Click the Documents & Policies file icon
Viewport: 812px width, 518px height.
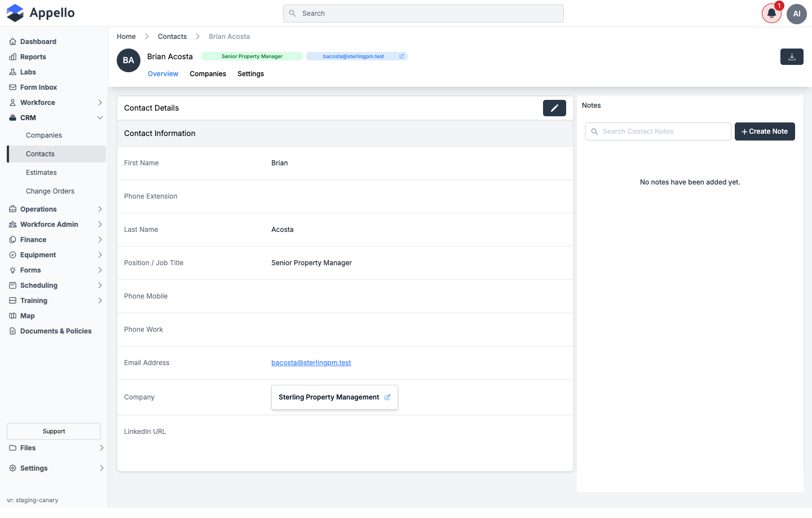[x=12, y=331]
